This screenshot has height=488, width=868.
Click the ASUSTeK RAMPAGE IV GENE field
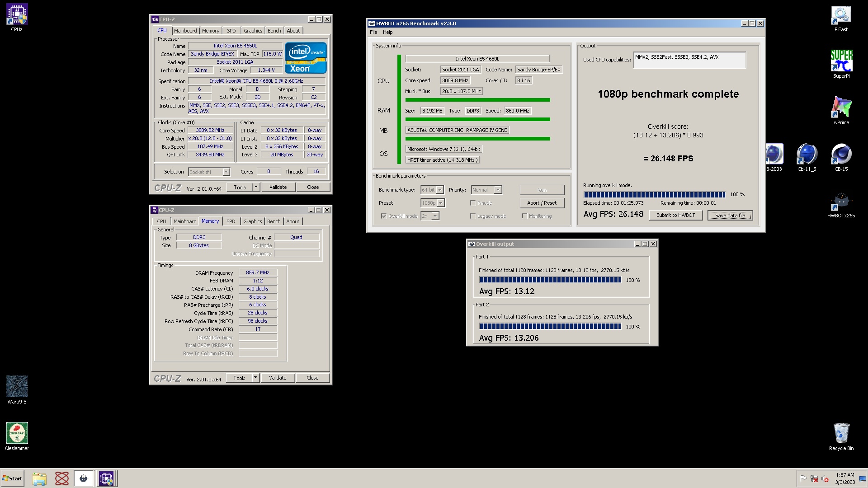click(x=457, y=130)
